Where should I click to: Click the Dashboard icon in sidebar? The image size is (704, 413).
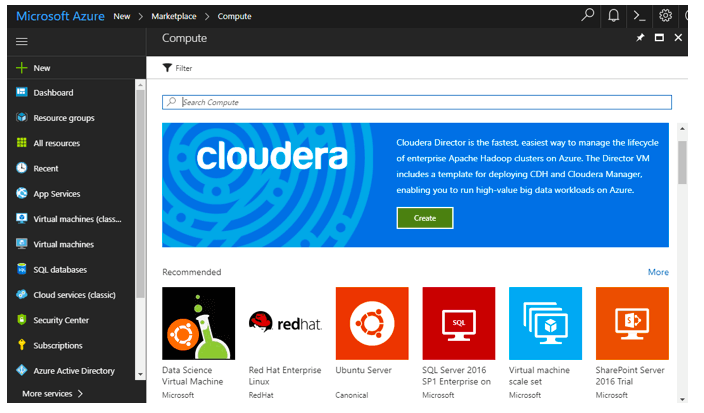coord(22,92)
